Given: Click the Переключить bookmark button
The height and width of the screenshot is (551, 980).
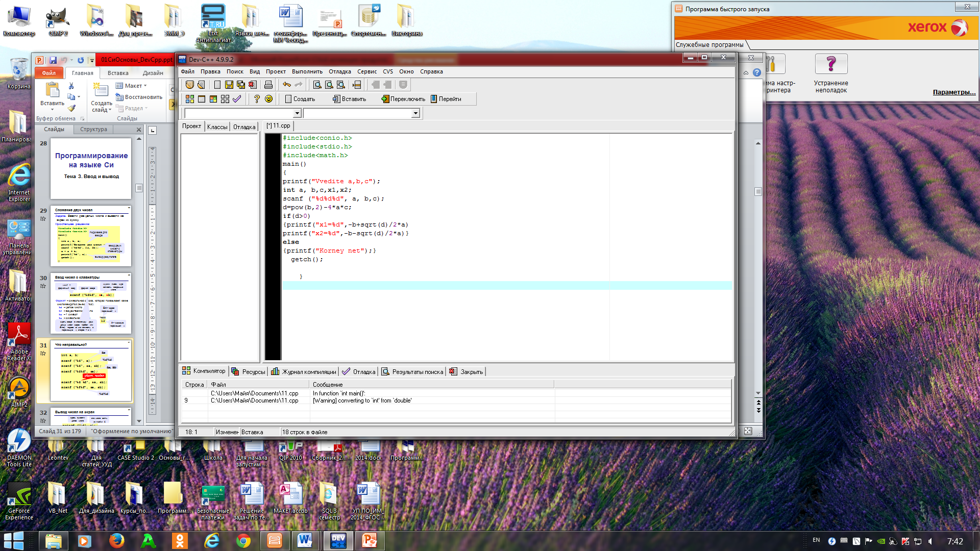Looking at the screenshot, I should (x=403, y=99).
